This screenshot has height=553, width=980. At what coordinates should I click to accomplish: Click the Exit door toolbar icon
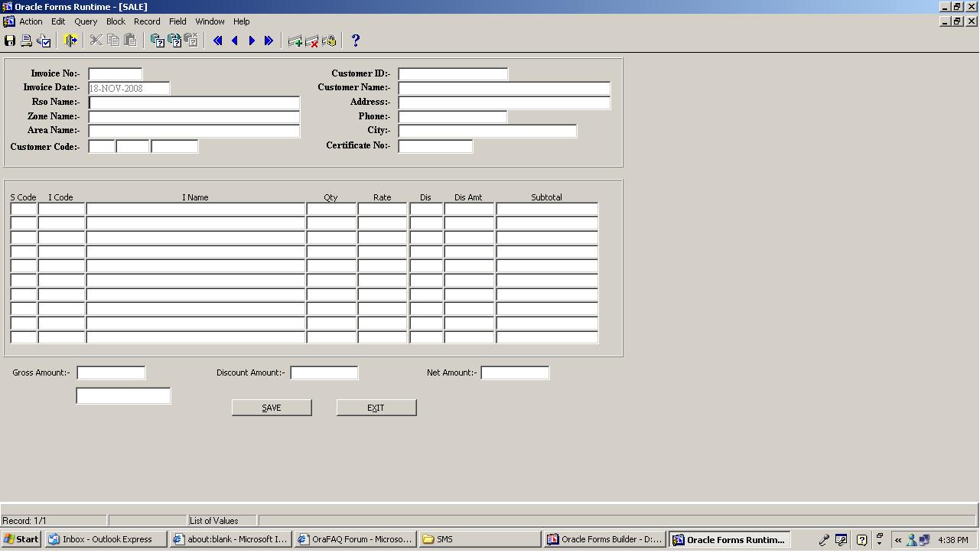(x=70, y=41)
